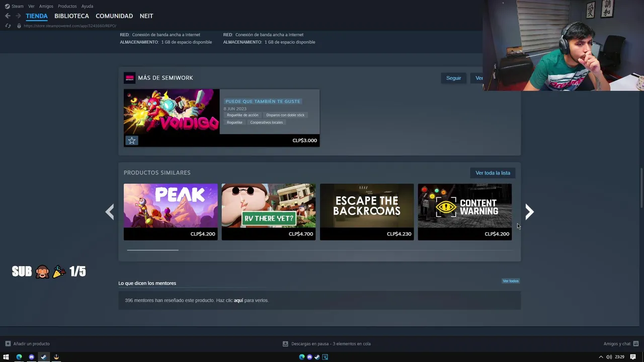
Task: Click Ver todos for mentors
Action: (511, 281)
